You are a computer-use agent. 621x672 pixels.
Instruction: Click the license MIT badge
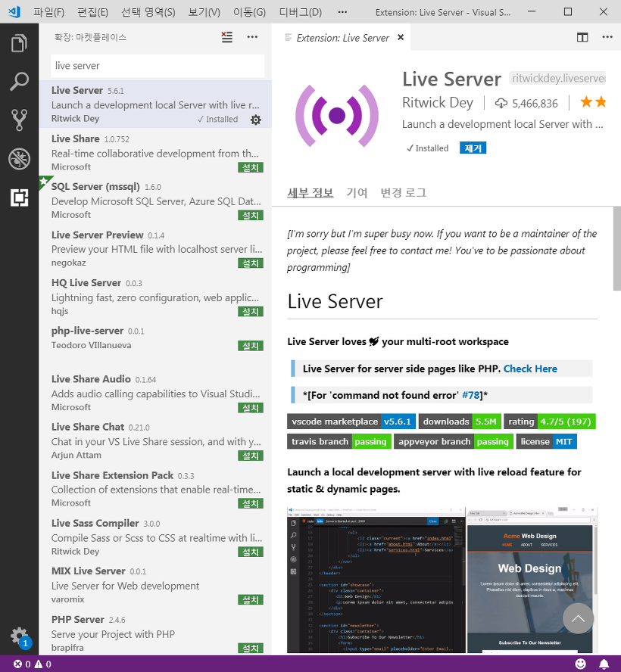(546, 441)
